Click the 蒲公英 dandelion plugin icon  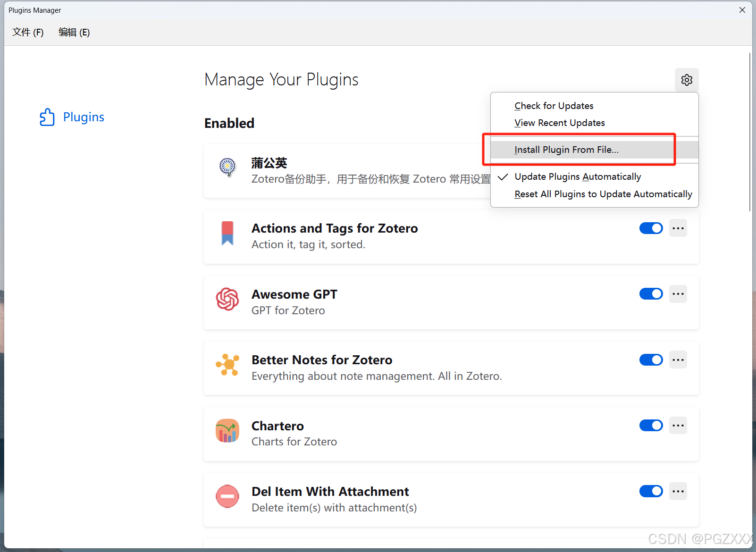click(227, 167)
